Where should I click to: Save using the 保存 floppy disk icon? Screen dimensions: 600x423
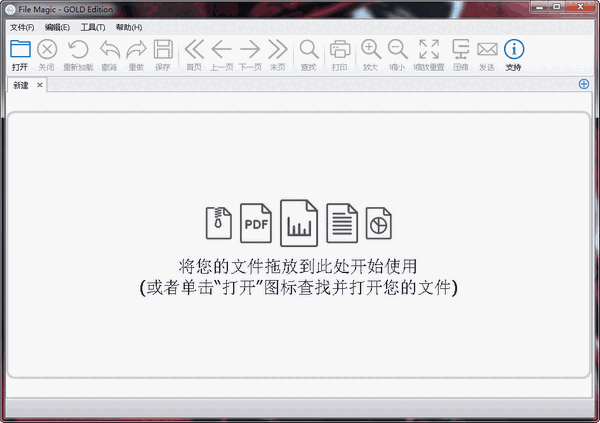pos(163,49)
